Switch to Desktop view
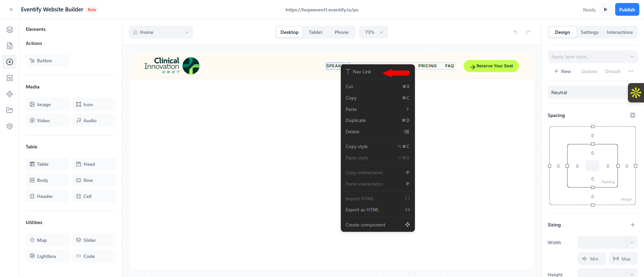 tap(289, 32)
